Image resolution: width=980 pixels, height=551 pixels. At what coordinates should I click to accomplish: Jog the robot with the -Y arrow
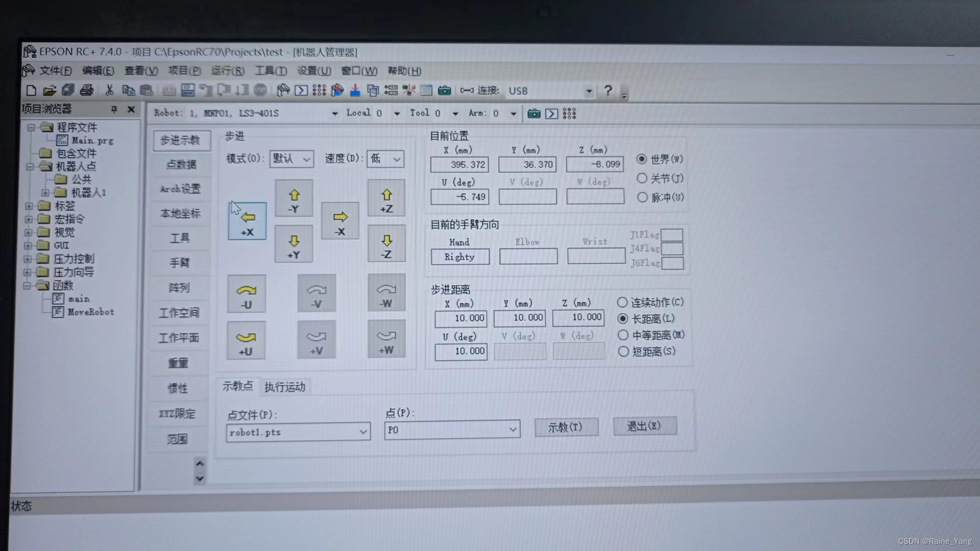pyautogui.click(x=293, y=198)
